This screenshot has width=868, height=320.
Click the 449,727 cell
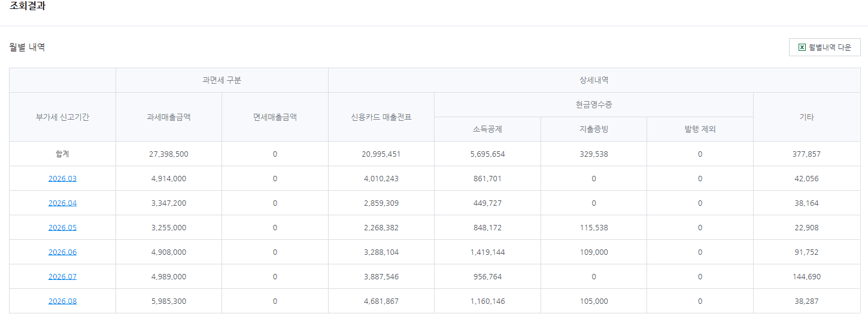tap(487, 203)
